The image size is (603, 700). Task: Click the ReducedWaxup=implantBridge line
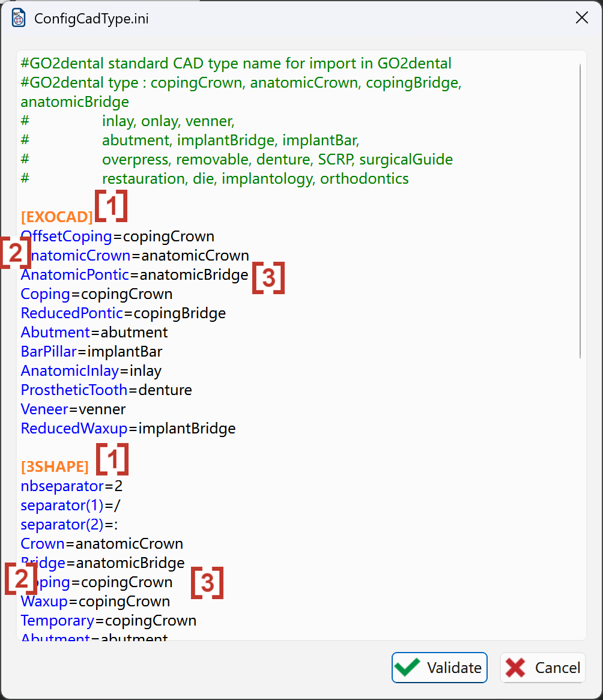point(128,429)
